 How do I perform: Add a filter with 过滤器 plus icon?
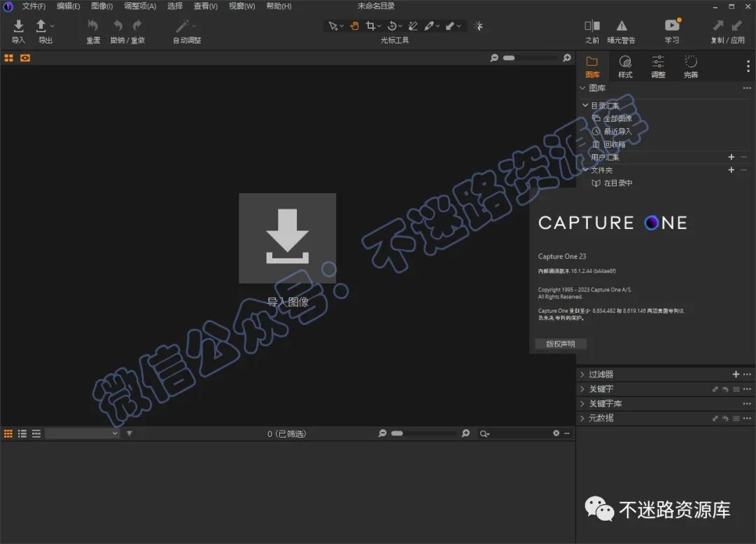(x=736, y=375)
